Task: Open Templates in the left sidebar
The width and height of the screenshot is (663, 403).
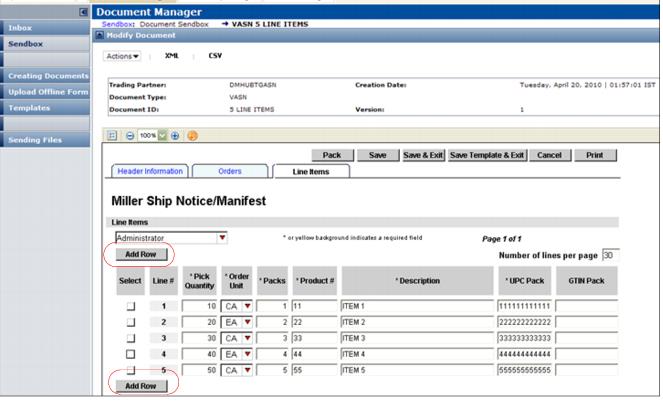Action: [28, 108]
